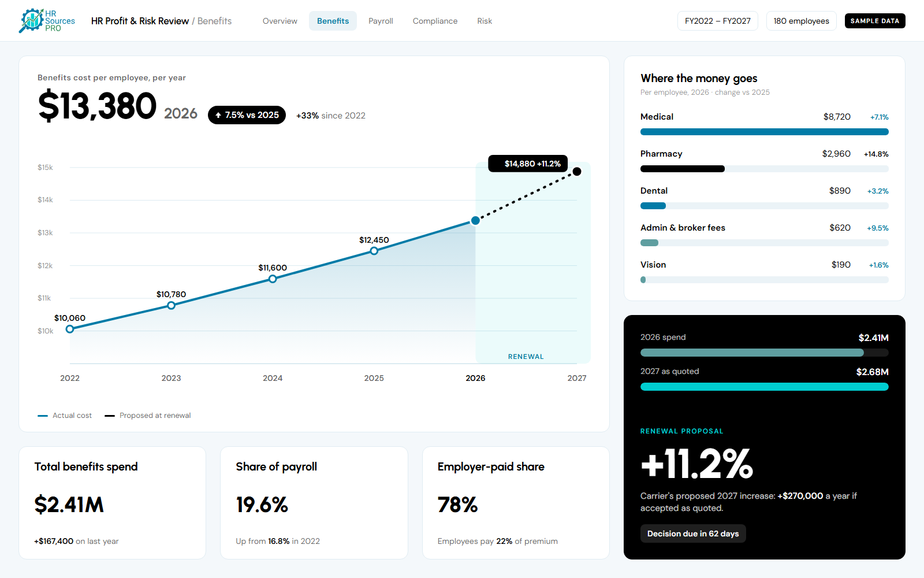This screenshot has width=924, height=578.
Task: Click the $2.68M quoted amount
Action: (x=872, y=372)
